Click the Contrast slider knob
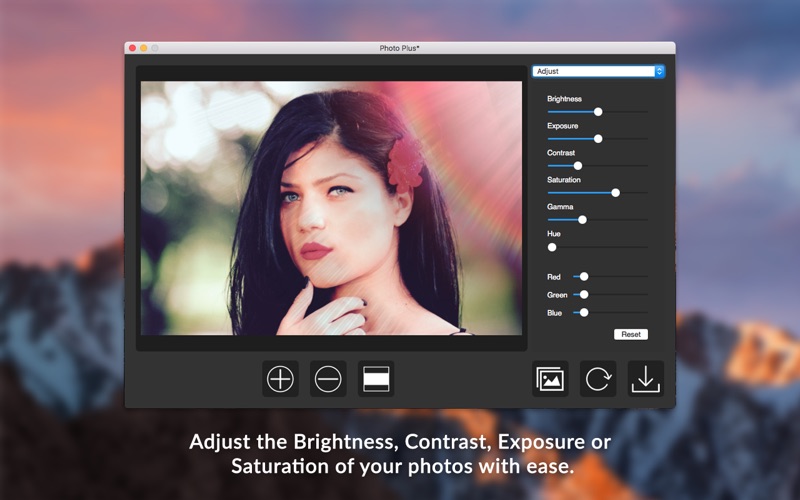 (577, 166)
